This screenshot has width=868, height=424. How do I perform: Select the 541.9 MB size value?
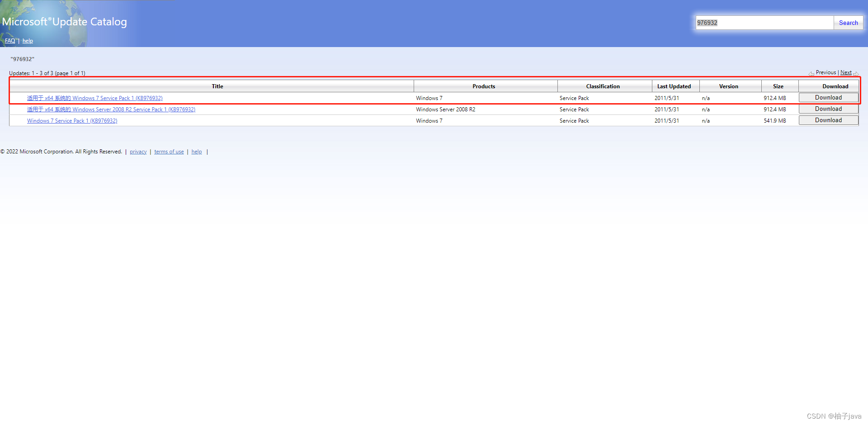tap(775, 121)
